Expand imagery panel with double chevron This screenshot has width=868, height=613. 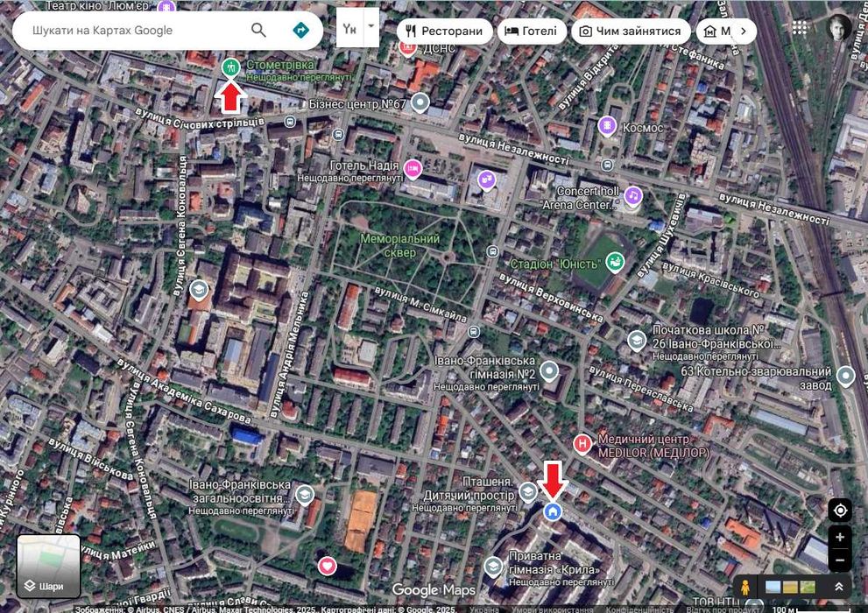coord(839,587)
